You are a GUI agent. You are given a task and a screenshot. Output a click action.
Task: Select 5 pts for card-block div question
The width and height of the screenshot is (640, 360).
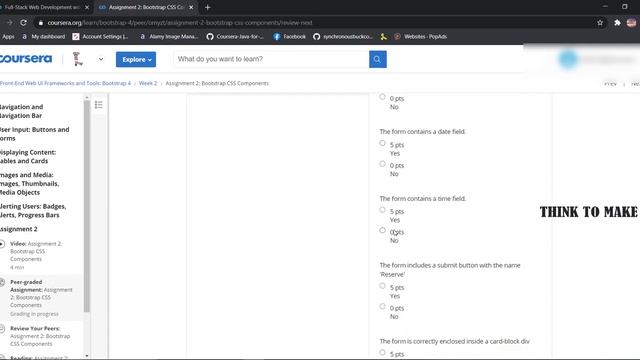click(x=382, y=352)
